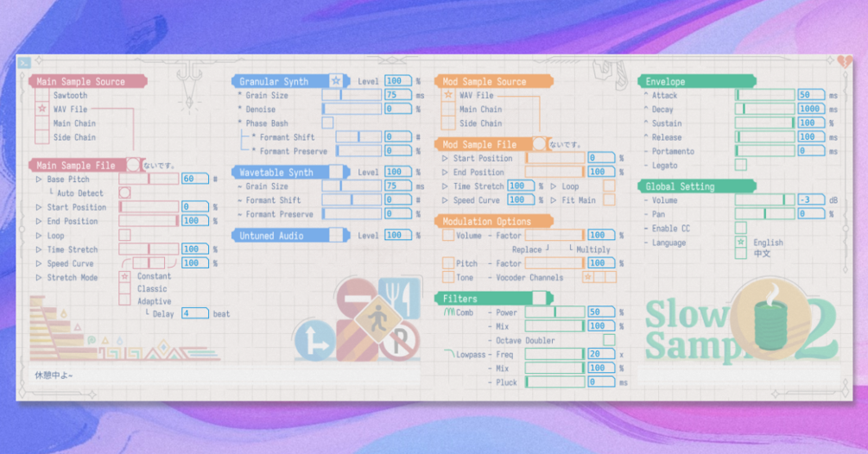868x454 pixels.
Task: Select Main Chain under Main Sample Source
Action: [x=42, y=123]
